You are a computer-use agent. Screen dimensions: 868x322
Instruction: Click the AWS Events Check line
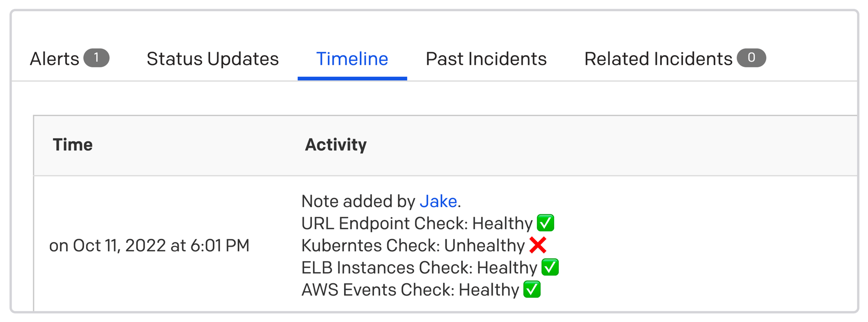point(410,290)
